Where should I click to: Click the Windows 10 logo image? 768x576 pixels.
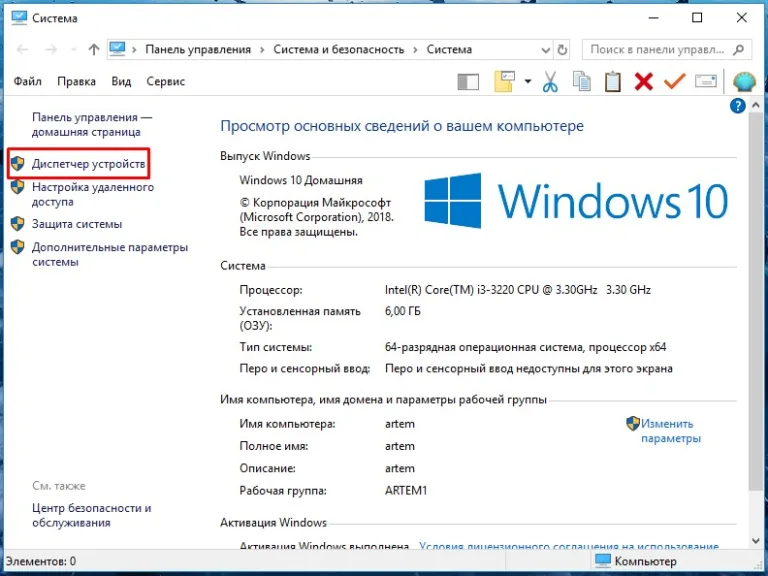click(x=576, y=201)
